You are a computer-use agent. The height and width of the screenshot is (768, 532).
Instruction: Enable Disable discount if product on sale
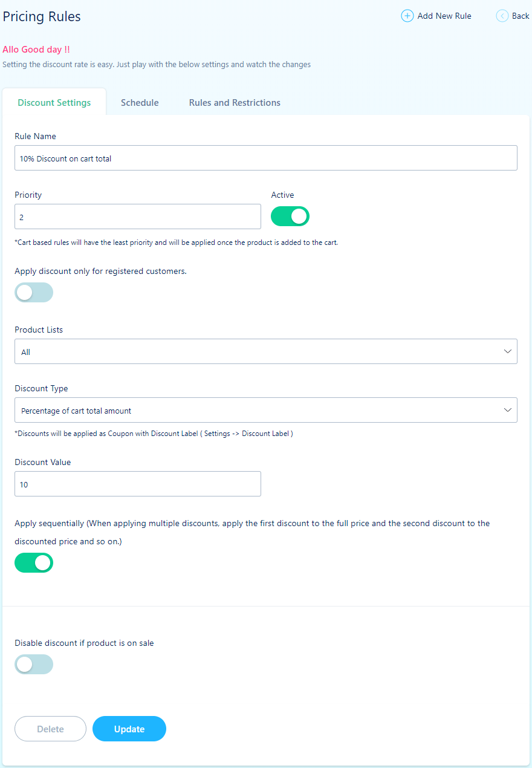[x=34, y=665]
